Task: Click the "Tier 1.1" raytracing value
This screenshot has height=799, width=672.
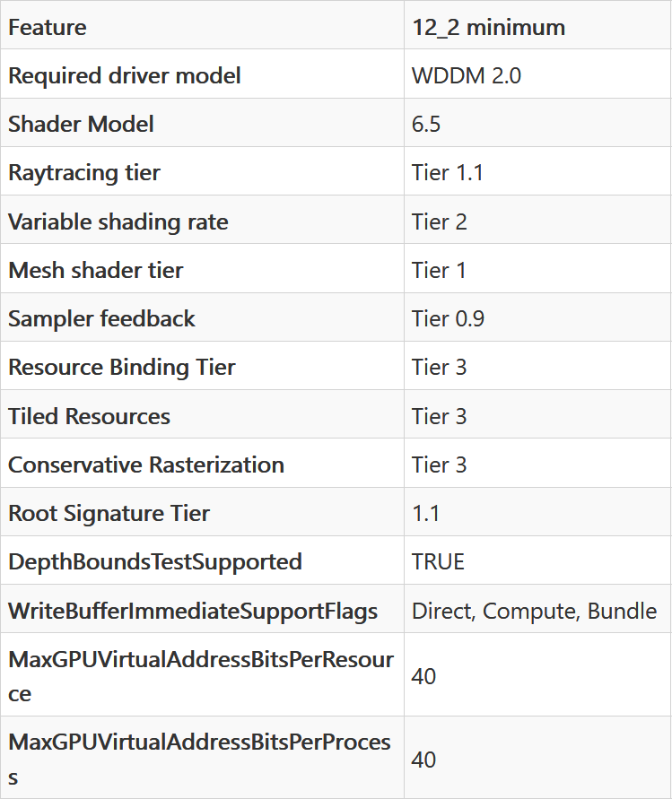Action: [x=448, y=172]
